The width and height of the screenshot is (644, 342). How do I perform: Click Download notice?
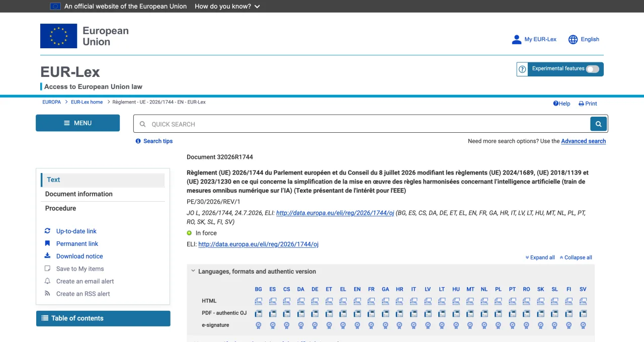[79, 256]
